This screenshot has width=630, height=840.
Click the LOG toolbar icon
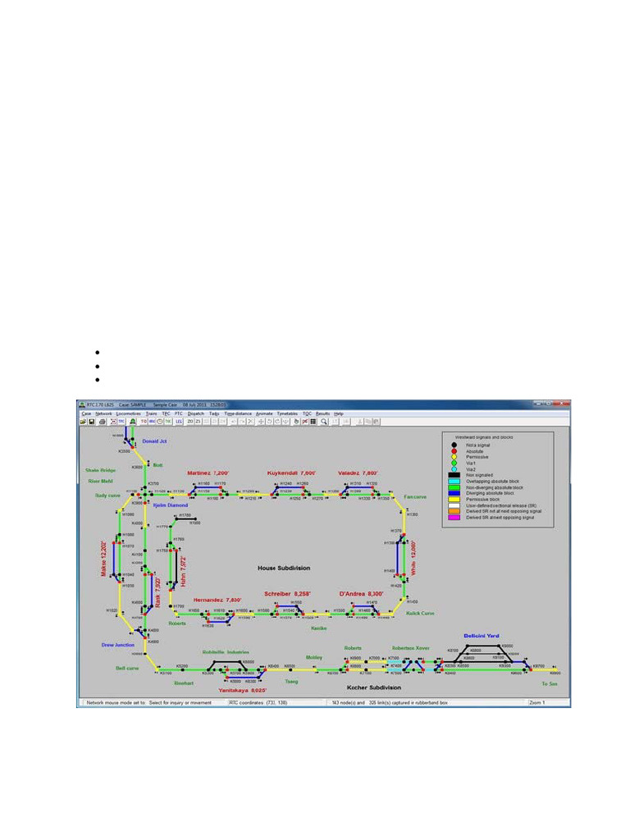point(179,422)
